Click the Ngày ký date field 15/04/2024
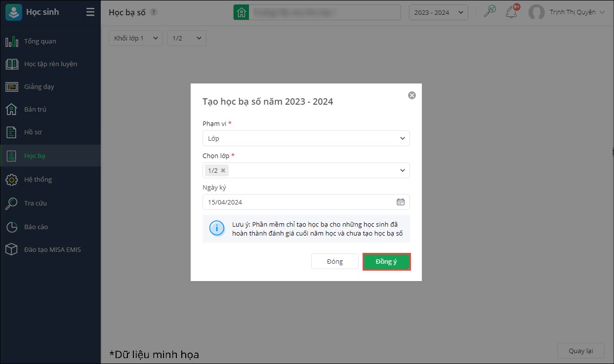Viewport: 614px width, 364px height. click(x=306, y=202)
